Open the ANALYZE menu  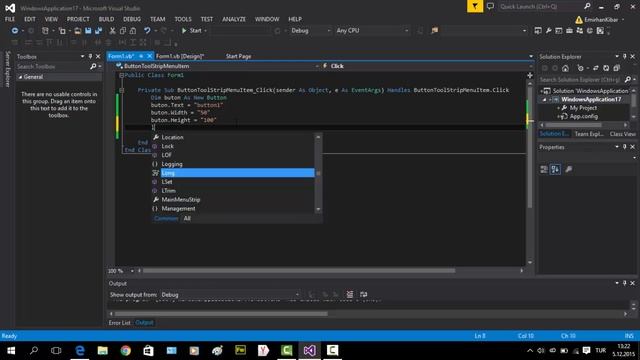[x=234, y=19]
